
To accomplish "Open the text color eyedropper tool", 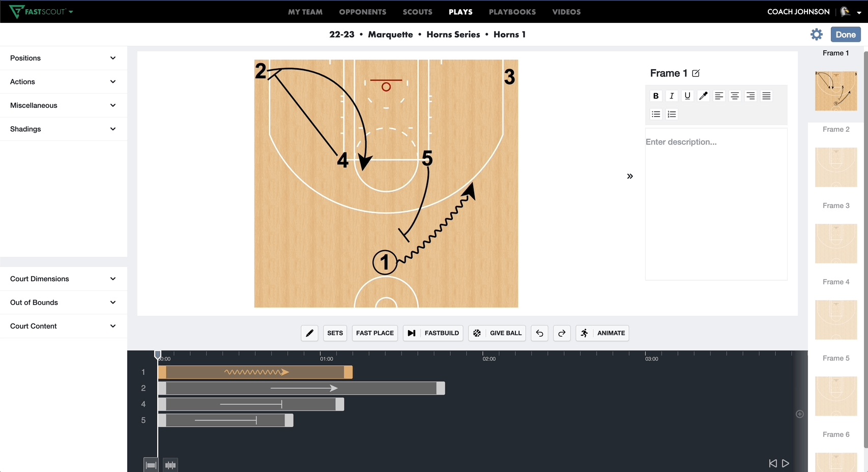I will pyautogui.click(x=703, y=96).
